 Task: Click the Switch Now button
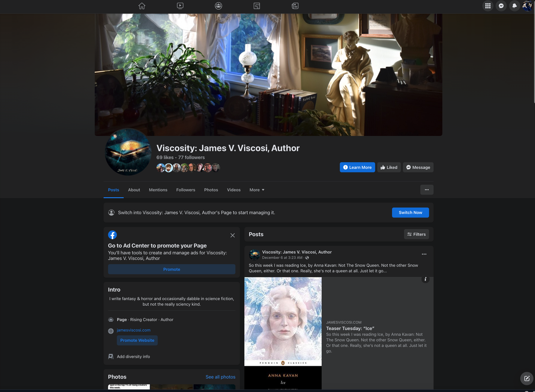[x=410, y=213]
